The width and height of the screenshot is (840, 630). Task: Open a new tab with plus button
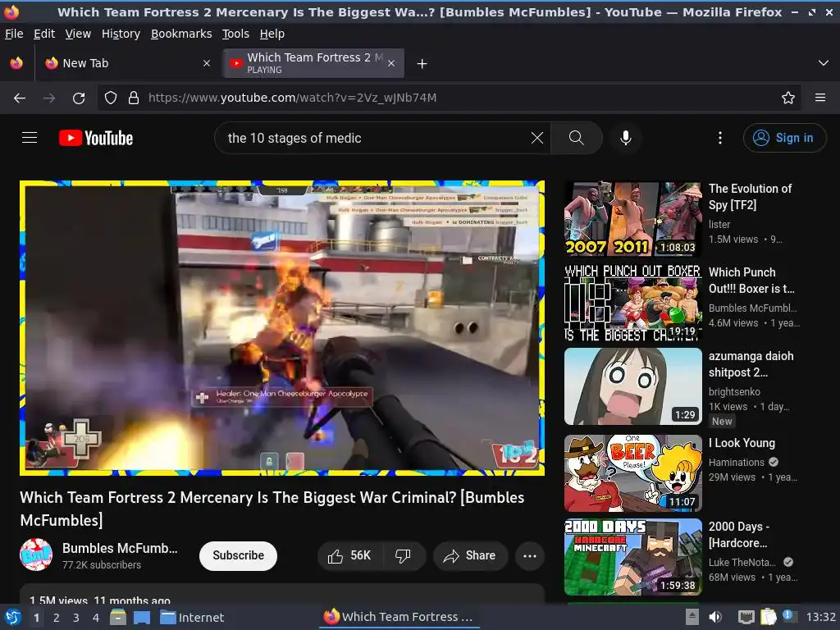422,64
